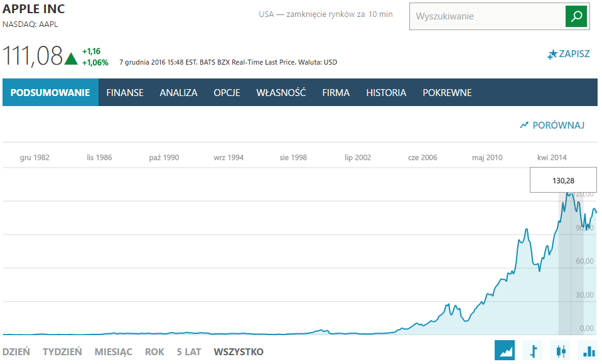Switch to candlestick chart icon
Screen dimensions: 602x364
561,350
